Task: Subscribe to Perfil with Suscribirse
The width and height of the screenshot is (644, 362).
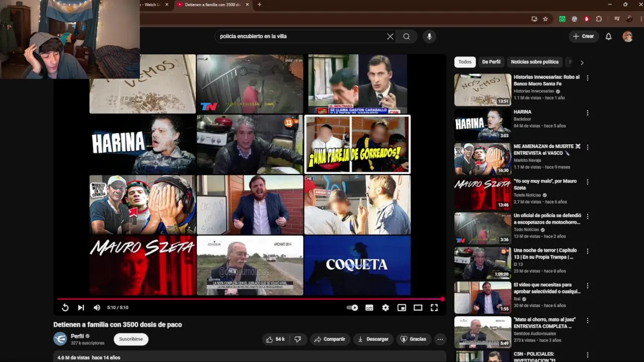Action: [x=131, y=339]
